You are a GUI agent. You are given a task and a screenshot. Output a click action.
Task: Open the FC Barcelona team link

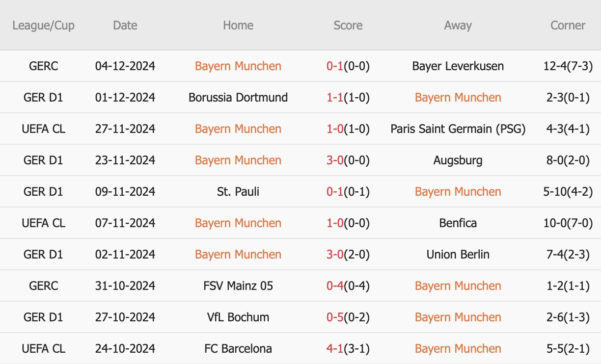238,349
